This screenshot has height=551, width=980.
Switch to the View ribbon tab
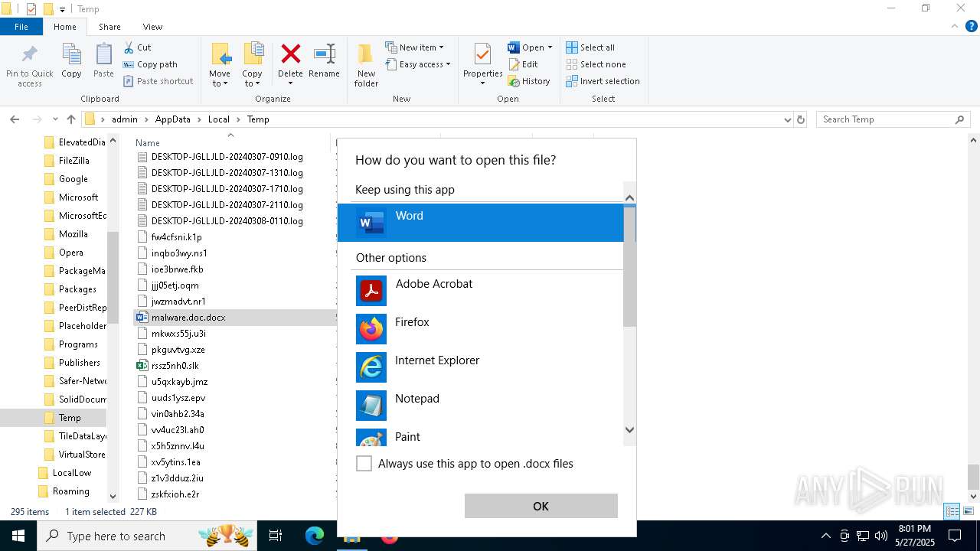[x=152, y=27]
